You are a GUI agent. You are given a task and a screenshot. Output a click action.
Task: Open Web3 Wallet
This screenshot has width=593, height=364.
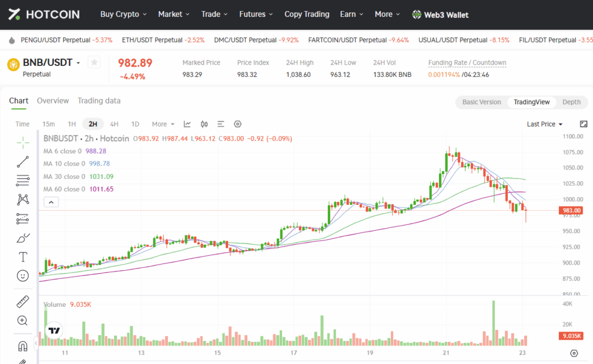(x=440, y=14)
